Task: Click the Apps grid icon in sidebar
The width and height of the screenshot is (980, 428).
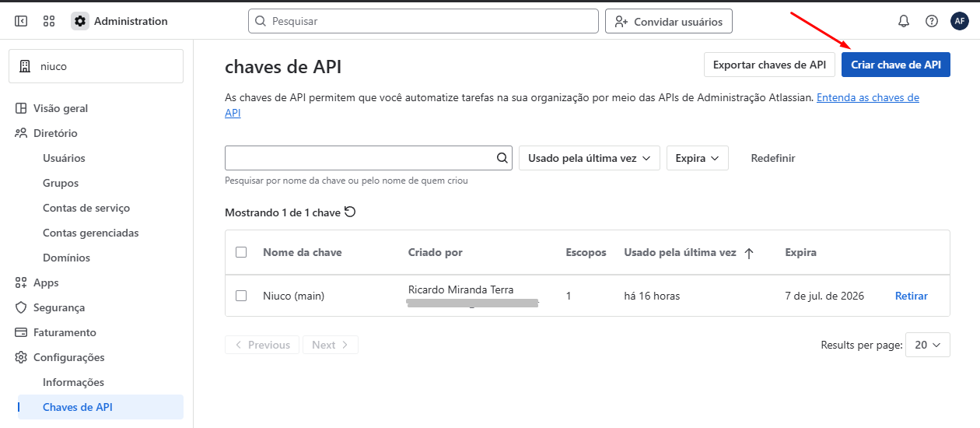Action: 21,282
